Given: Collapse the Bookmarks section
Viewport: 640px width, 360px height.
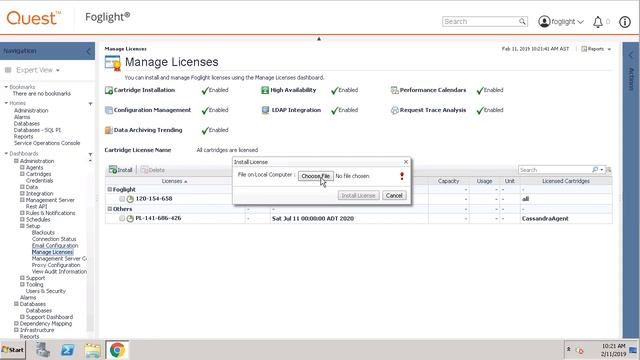Looking at the screenshot, I should (x=6, y=87).
